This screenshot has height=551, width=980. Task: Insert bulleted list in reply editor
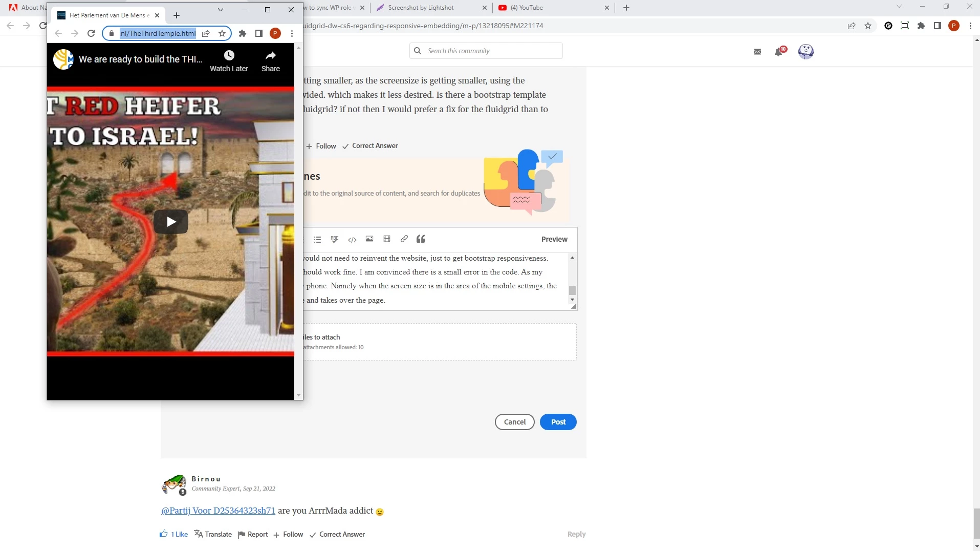coord(317,239)
